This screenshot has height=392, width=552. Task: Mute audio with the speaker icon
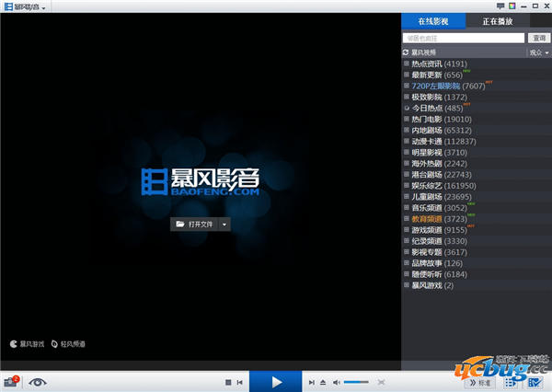[x=337, y=381]
